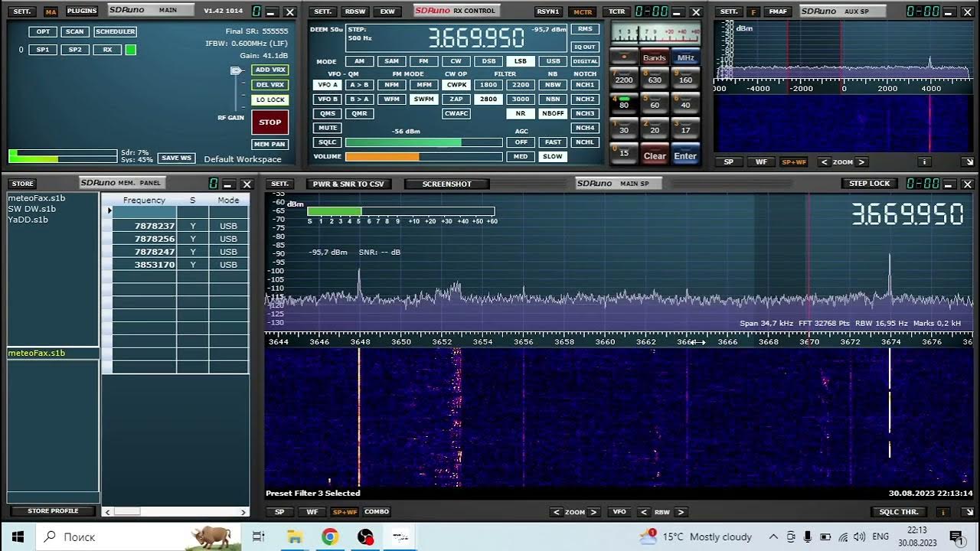This screenshot has height=551, width=980.
Task: Click the info 'i' icon in Aux SP
Action: [x=925, y=162]
